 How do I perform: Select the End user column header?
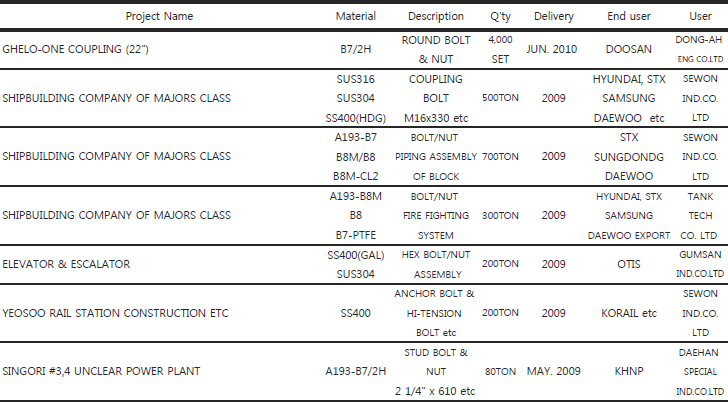tap(629, 16)
